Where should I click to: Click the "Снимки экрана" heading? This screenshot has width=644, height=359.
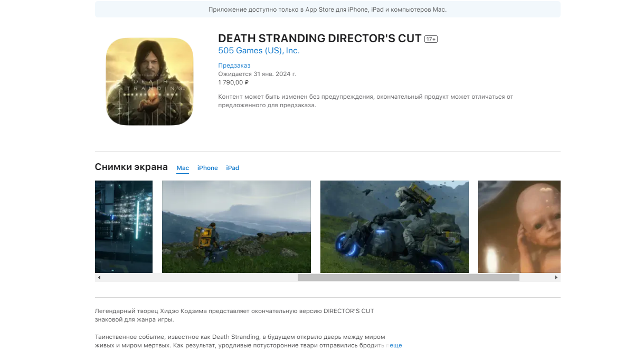click(x=131, y=167)
